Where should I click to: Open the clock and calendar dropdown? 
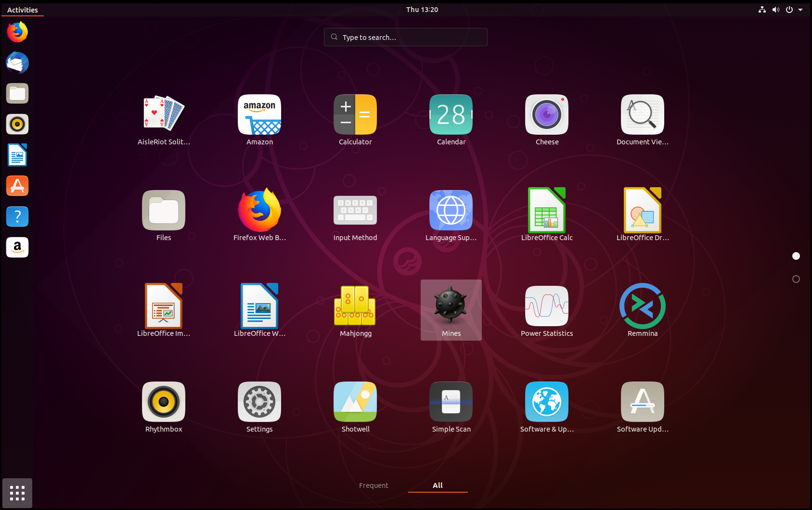tap(422, 10)
